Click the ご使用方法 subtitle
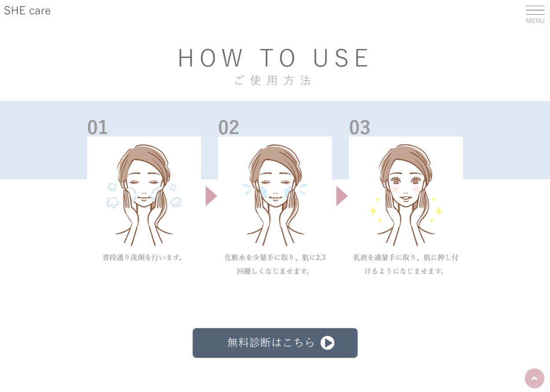 pos(273,80)
